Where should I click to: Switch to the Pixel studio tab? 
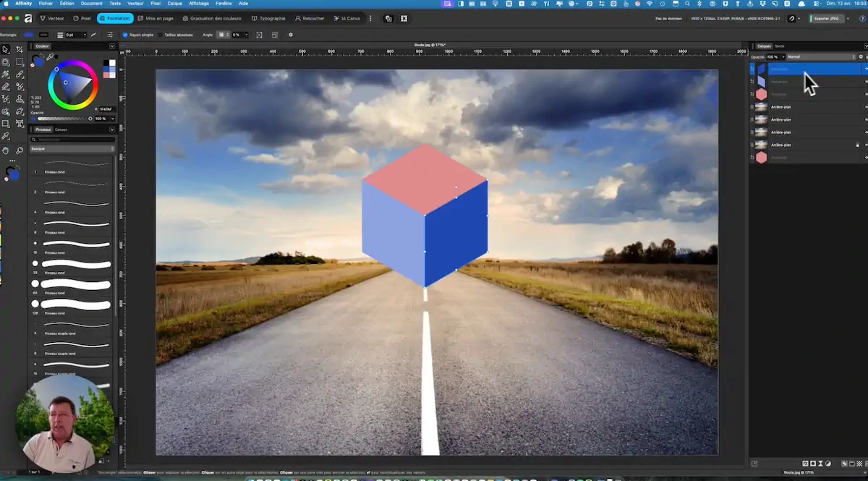coord(82,18)
